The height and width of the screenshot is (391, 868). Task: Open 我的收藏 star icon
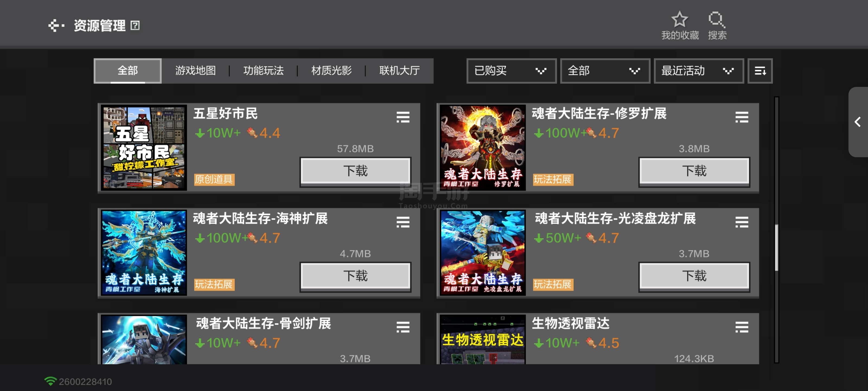tap(679, 19)
